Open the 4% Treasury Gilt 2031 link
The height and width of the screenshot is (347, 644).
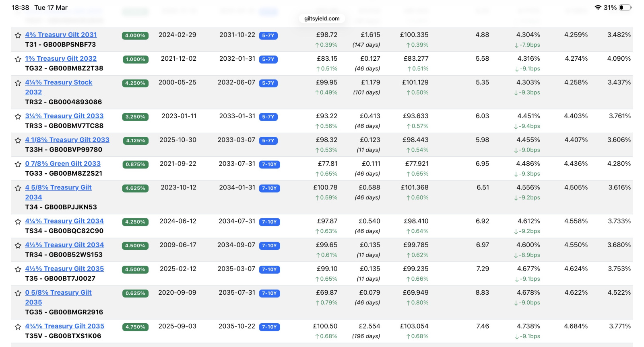coord(61,35)
